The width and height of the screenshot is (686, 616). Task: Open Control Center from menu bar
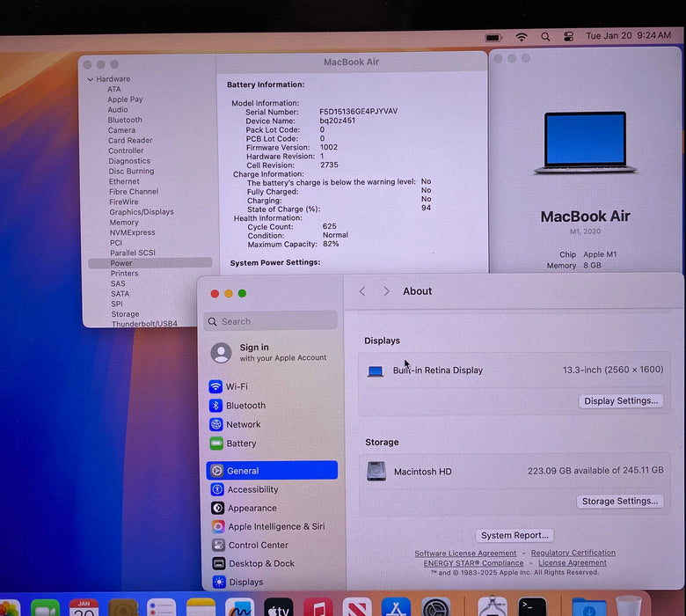click(568, 36)
